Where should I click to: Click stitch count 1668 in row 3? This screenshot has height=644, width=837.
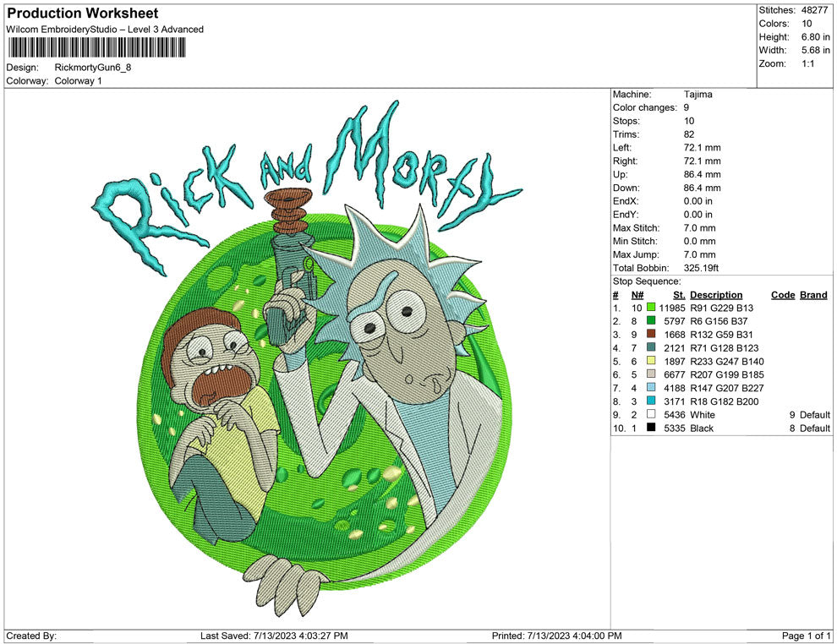coord(675,335)
